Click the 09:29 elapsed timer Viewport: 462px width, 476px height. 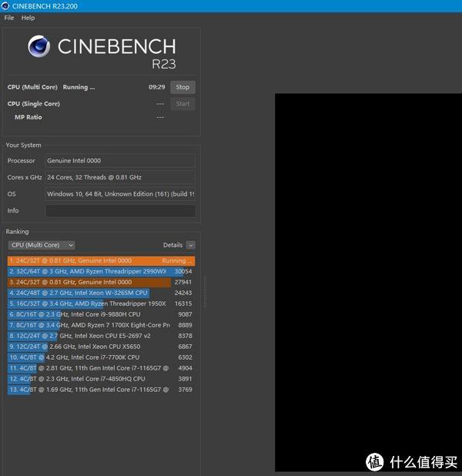(157, 87)
